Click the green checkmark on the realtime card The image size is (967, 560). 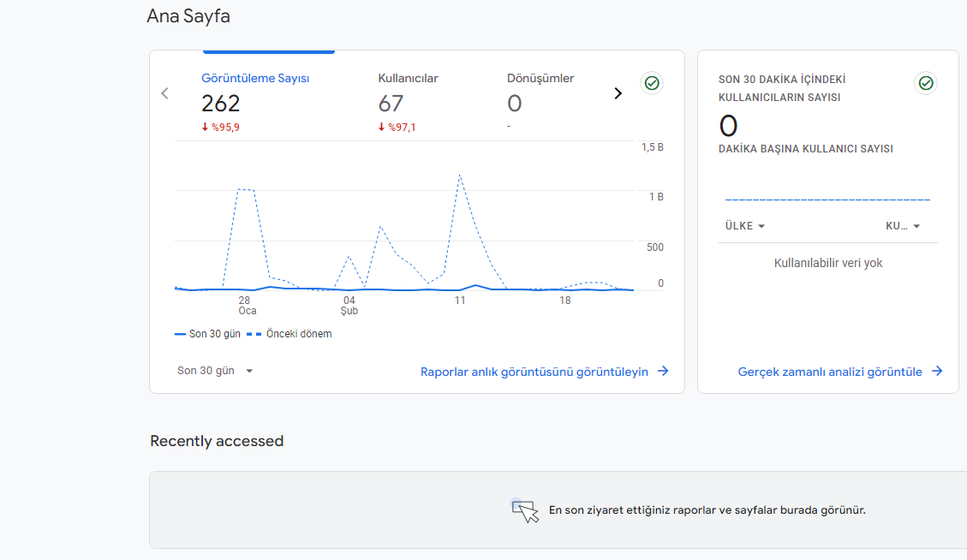tap(926, 83)
